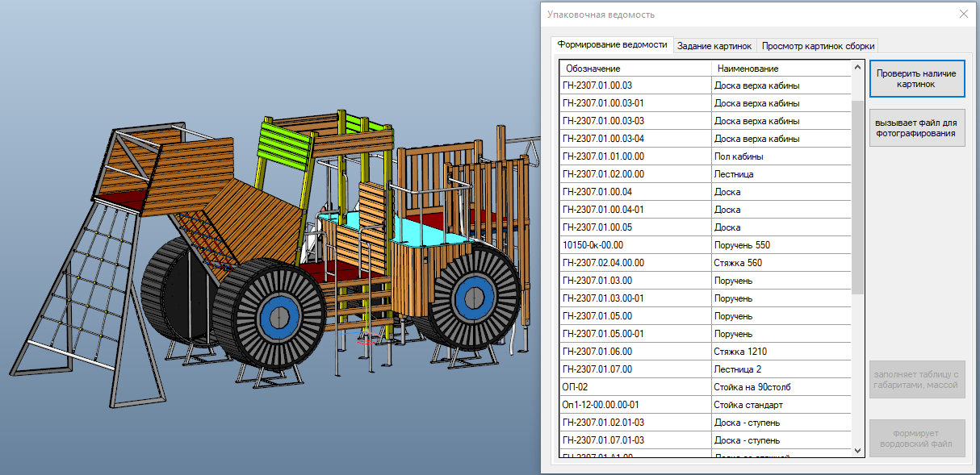Click scrollbar down arrow in table
This screenshot has height=475, width=980.
857,450
